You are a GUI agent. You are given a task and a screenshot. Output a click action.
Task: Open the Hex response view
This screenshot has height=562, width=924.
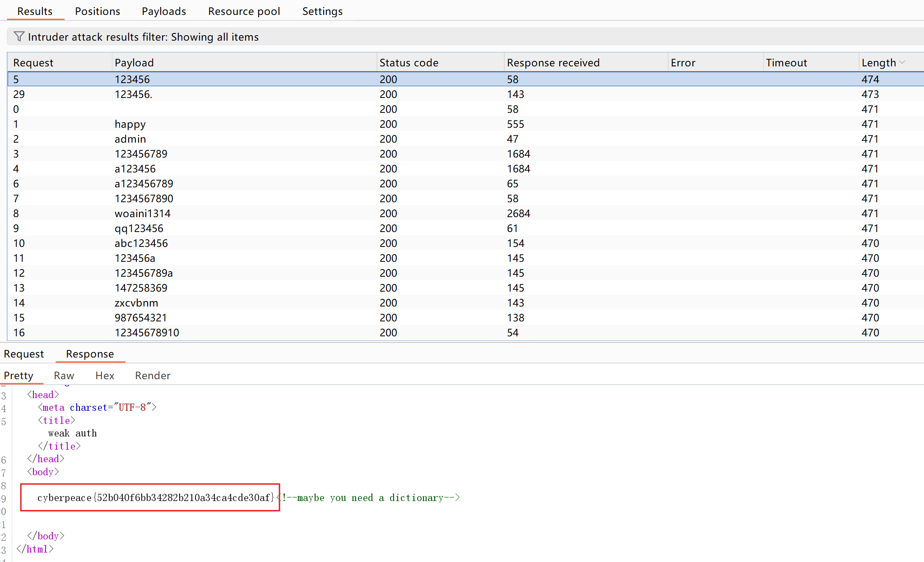pyautogui.click(x=105, y=376)
